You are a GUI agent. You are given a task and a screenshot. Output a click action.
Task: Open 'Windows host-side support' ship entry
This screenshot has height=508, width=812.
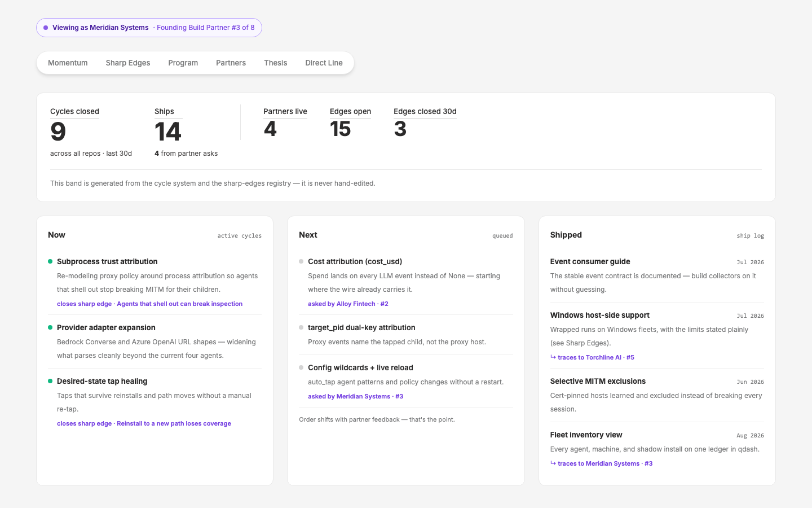[599, 315]
